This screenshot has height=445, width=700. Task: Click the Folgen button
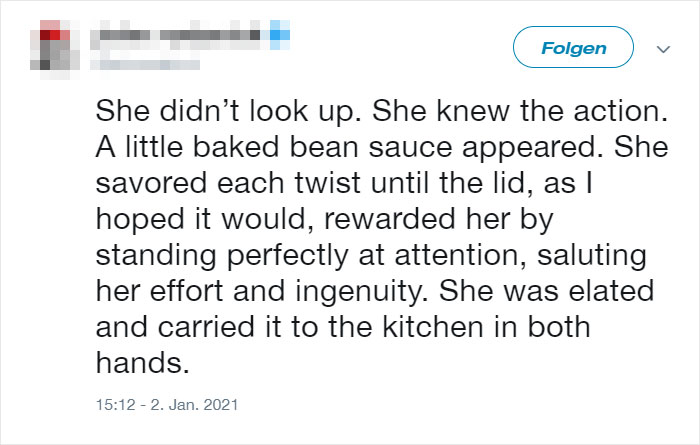click(573, 47)
